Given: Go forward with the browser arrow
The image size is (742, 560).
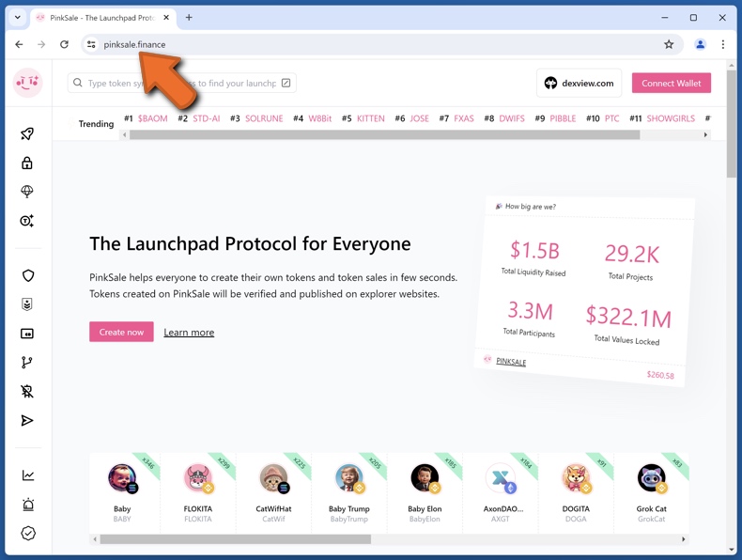Looking at the screenshot, I should [41, 44].
